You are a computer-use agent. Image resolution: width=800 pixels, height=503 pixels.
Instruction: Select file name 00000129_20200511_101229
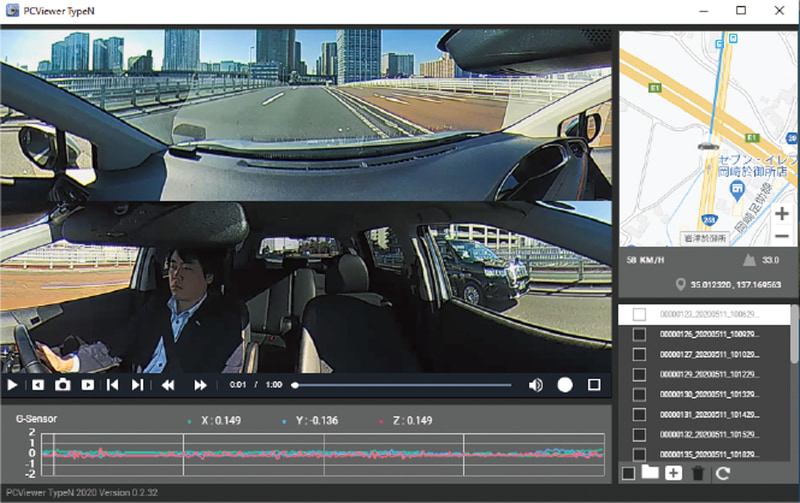coord(709,374)
